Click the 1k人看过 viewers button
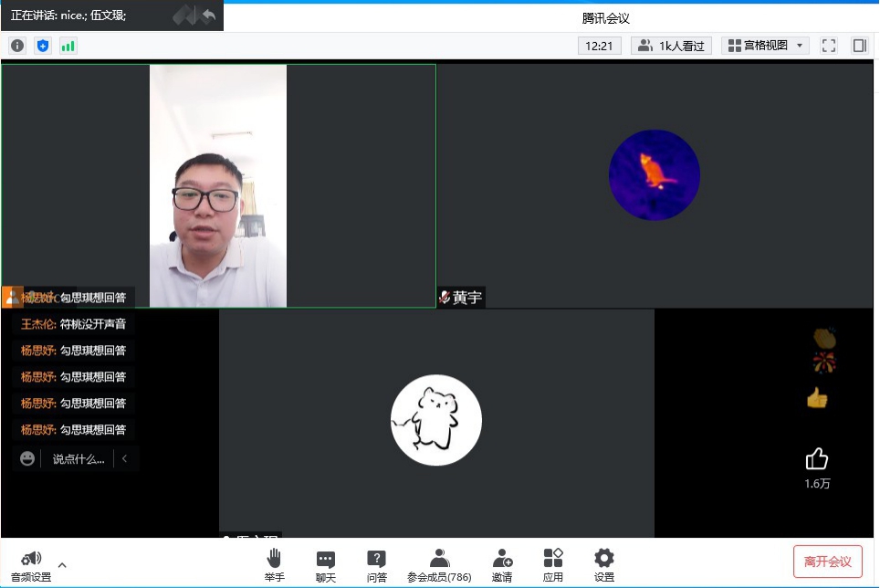 point(671,46)
